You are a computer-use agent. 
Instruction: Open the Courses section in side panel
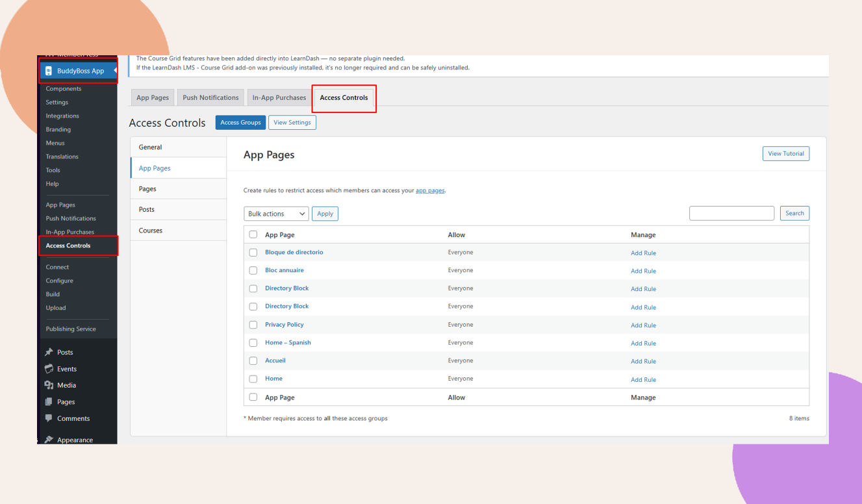(179, 231)
